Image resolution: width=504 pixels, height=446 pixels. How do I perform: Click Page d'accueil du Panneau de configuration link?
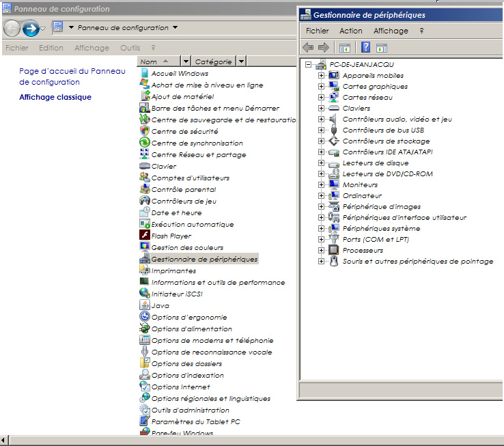tap(72, 76)
